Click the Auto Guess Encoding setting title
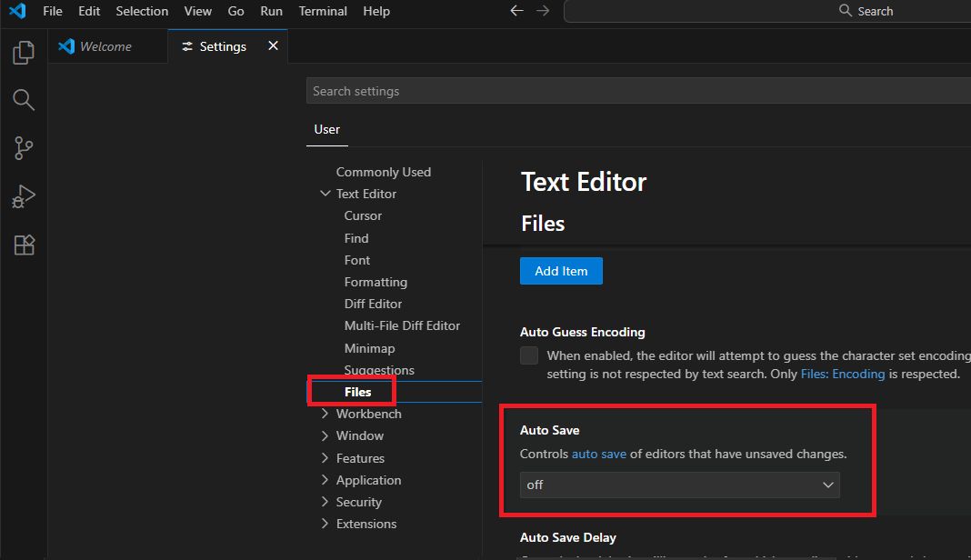 583,332
